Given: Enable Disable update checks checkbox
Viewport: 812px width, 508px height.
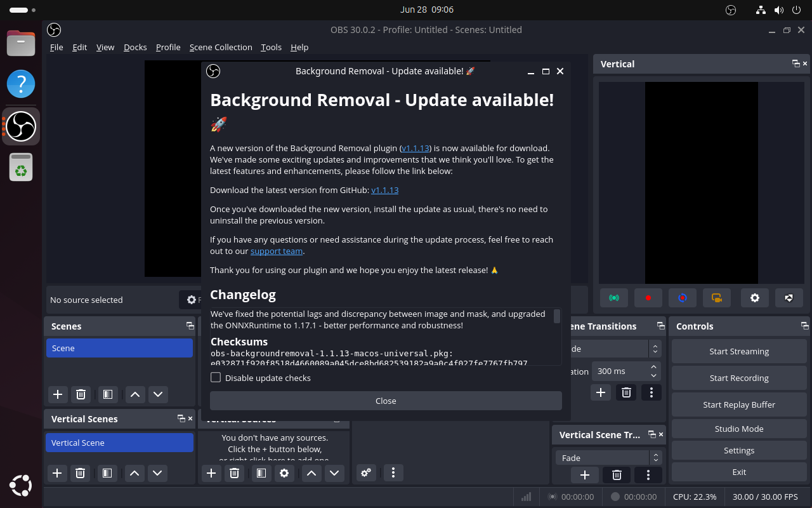Looking at the screenshot, I should (216, 377).
